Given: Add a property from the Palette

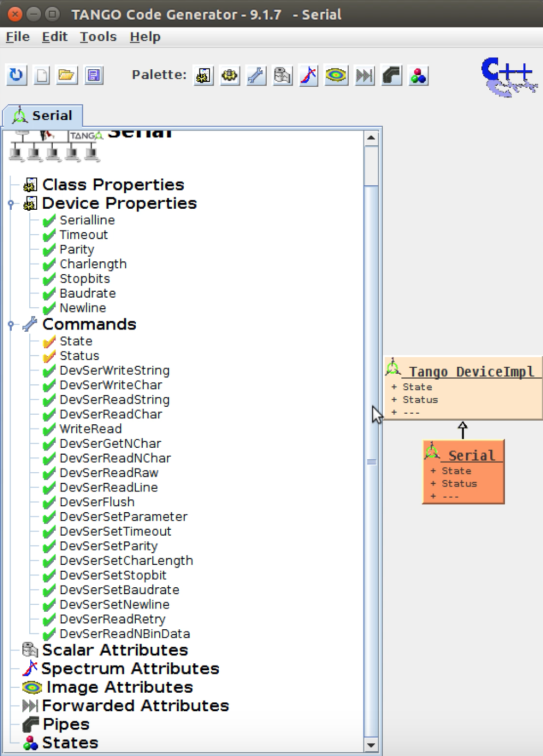Looking at the screenshot, I should pos(203,76).
